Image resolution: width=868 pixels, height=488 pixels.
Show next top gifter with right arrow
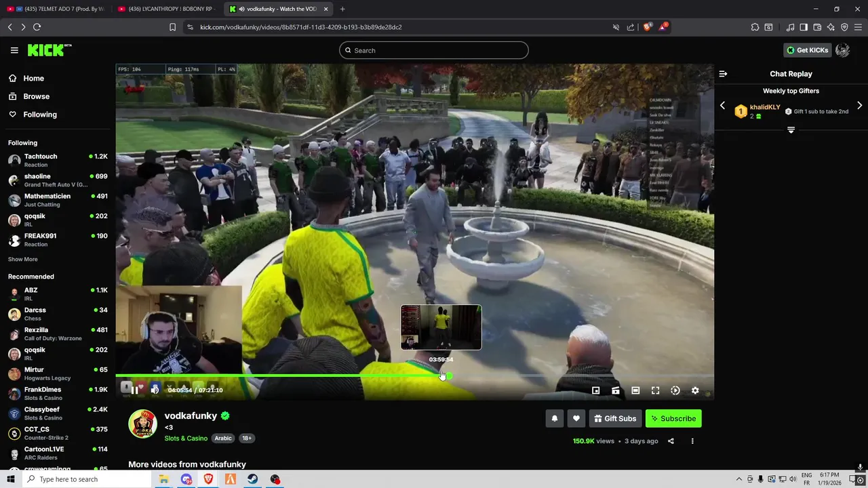tap(859, 106)
